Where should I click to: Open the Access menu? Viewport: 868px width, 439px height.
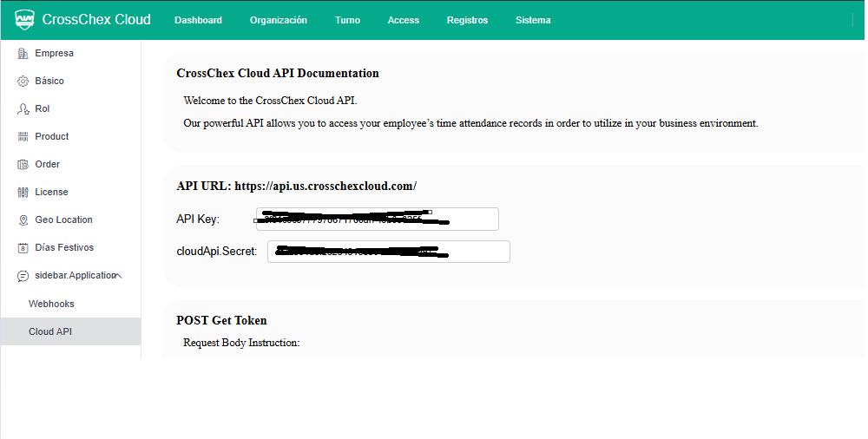404,20
